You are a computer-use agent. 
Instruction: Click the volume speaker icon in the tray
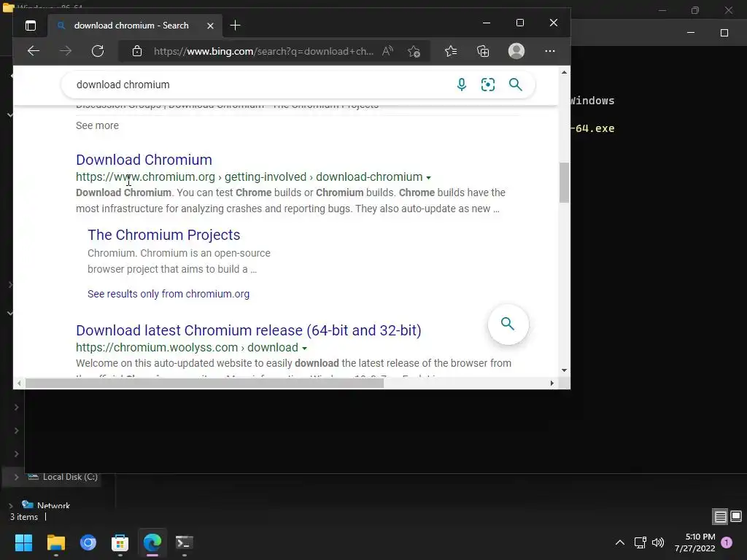click(x=658, y=542)
